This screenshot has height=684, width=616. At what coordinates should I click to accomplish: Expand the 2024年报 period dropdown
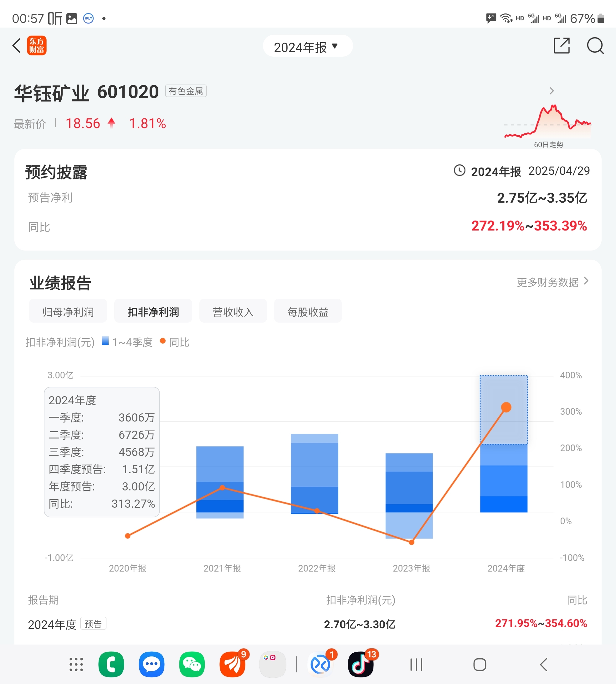point(307,46)
